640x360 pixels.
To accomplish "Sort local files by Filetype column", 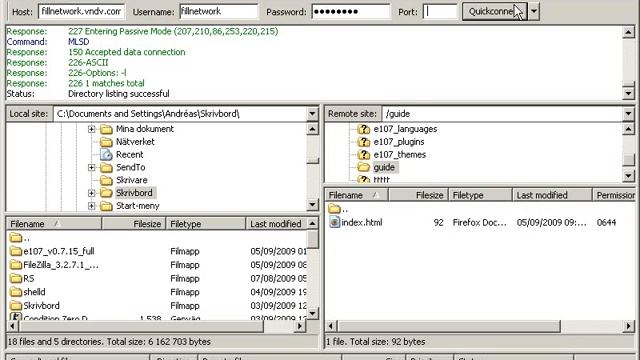I will click(206, 224).
